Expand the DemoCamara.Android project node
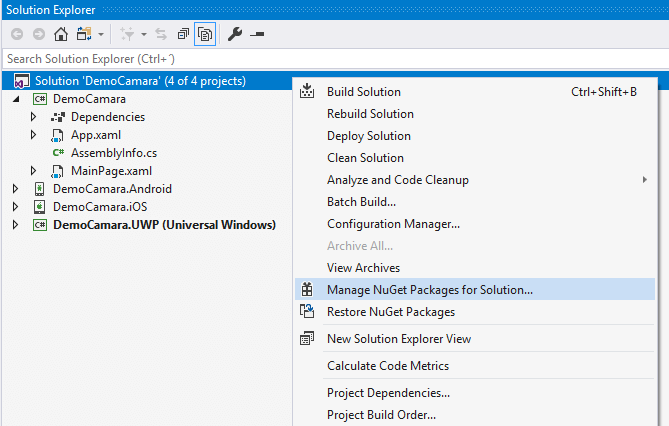Image resolution: width=669 pixels, height=426 pixels. pyautogui.click(x=15, y=189)
